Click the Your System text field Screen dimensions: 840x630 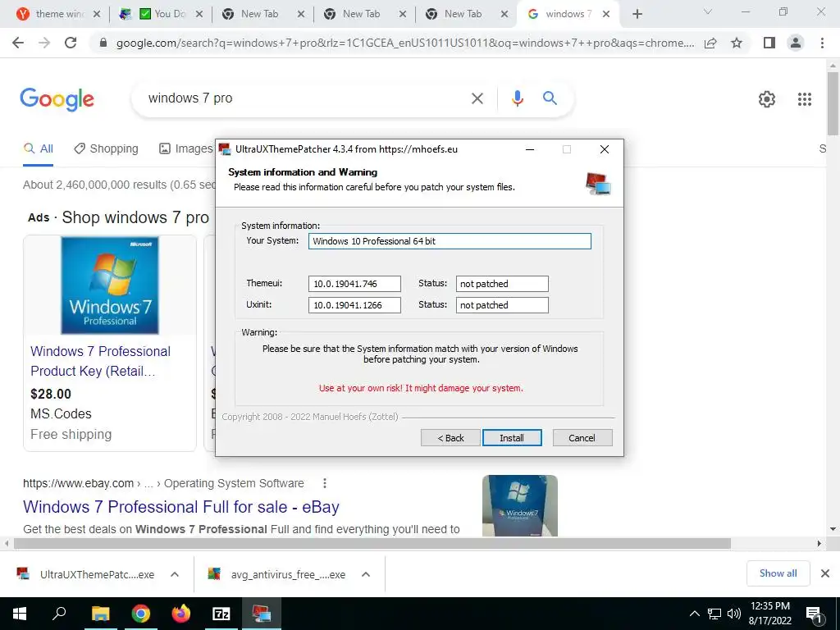(450, 241)
